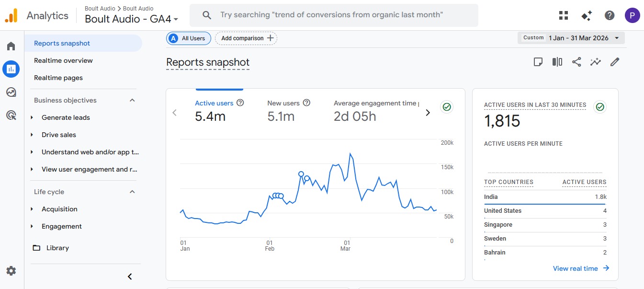This screenshot has width=644, height=289.
Task: Expand the Generate leads item
Action: point(32,117)
